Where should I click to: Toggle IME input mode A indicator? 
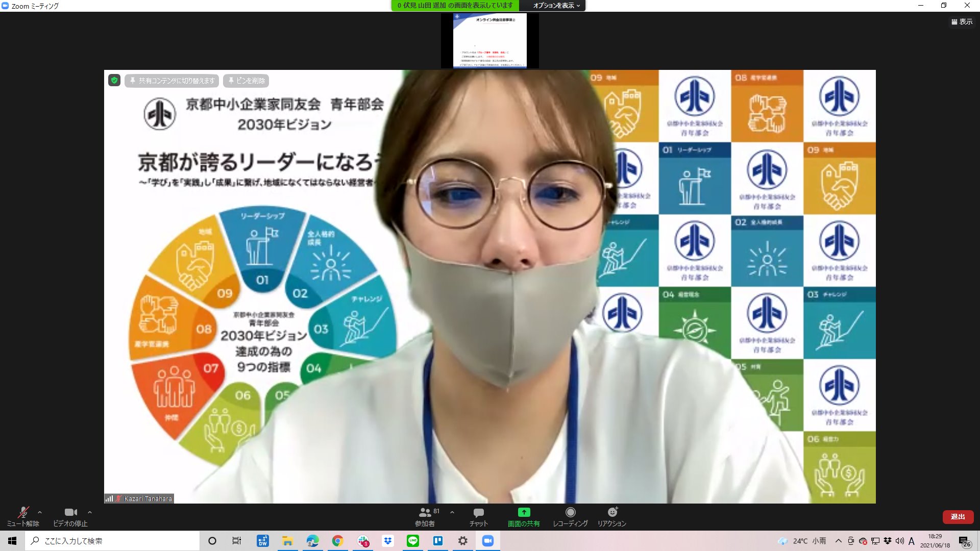point(912,541)
